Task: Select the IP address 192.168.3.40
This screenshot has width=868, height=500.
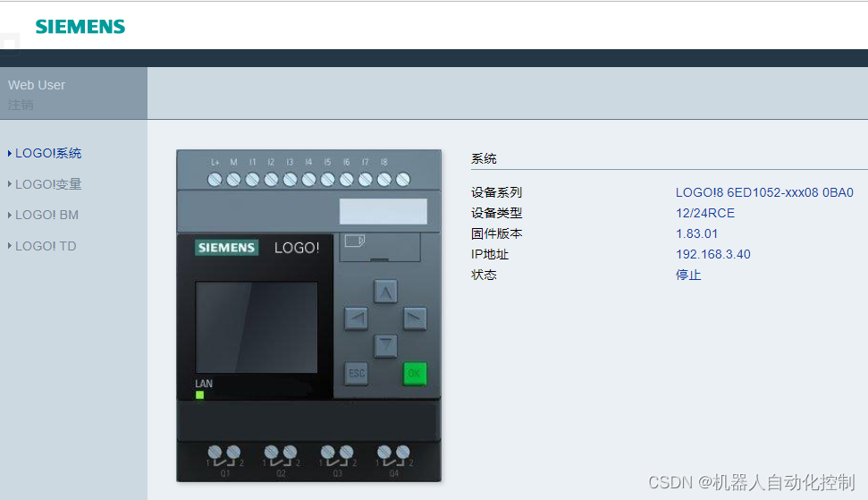Action: [713, 254]
